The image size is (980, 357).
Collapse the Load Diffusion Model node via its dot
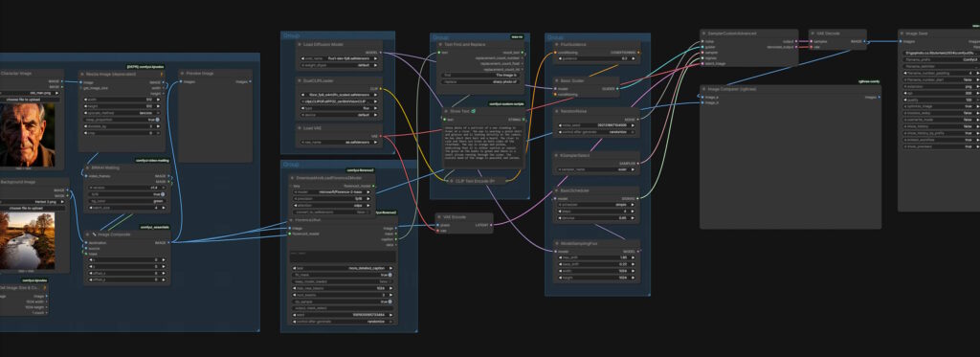pyautogui.click(x=299, y=45)
